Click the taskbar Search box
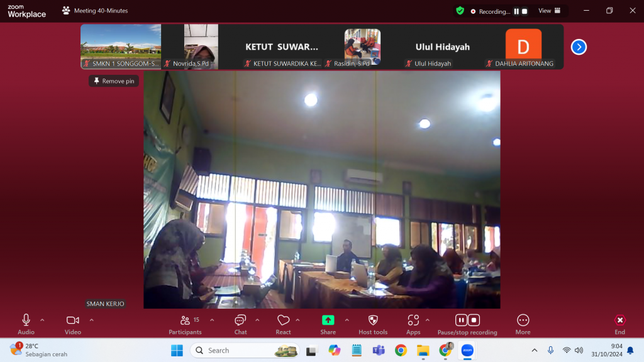This screenshot has height=362, width=644. 245,351
